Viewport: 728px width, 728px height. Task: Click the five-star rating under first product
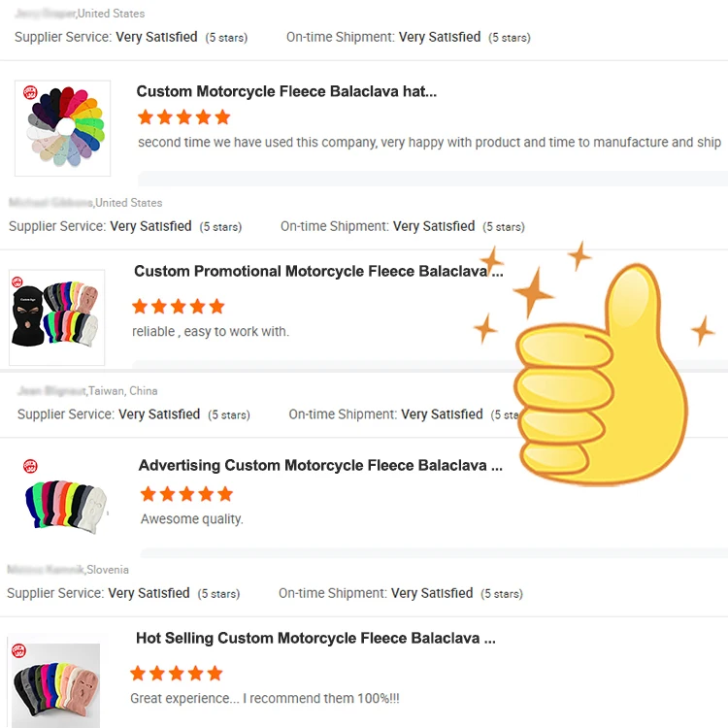click(184, 117)
